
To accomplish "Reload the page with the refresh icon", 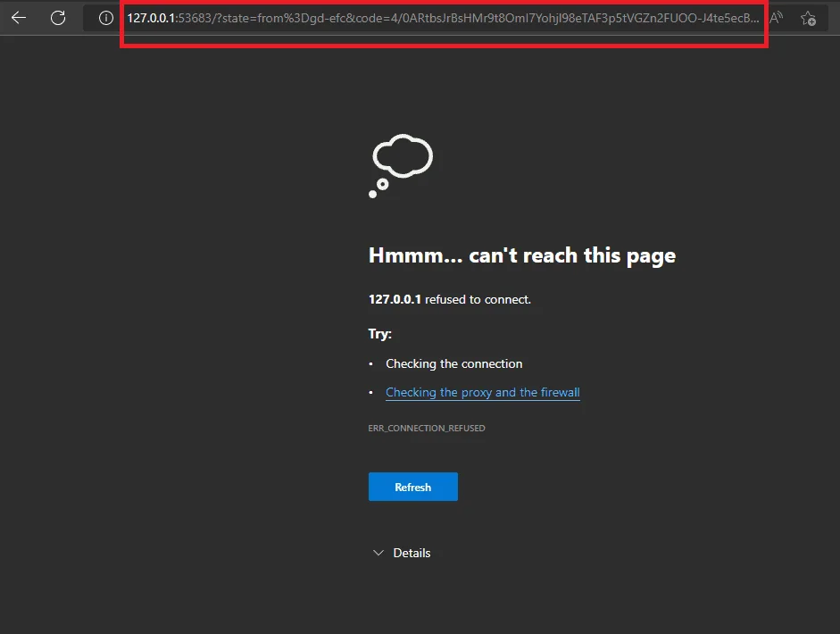I will coord(58,18).
